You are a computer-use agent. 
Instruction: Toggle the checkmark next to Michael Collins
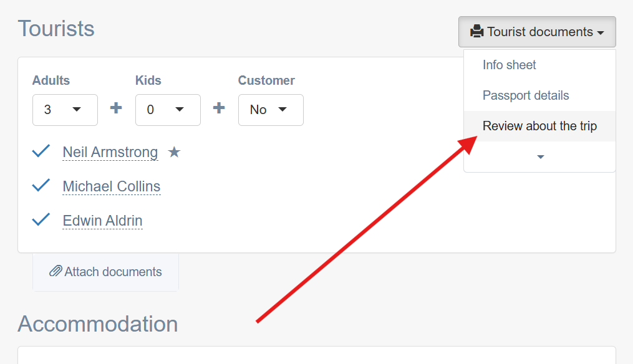(x=41, y=186)
